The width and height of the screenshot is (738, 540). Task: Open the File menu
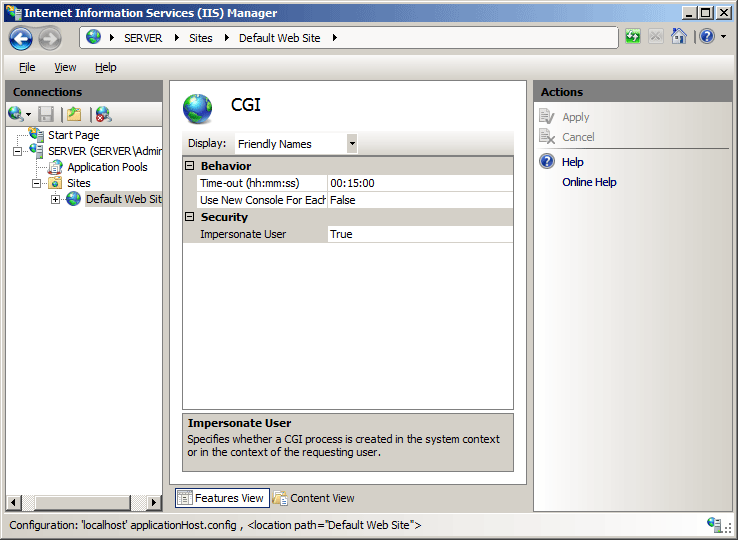pos(27,67)
